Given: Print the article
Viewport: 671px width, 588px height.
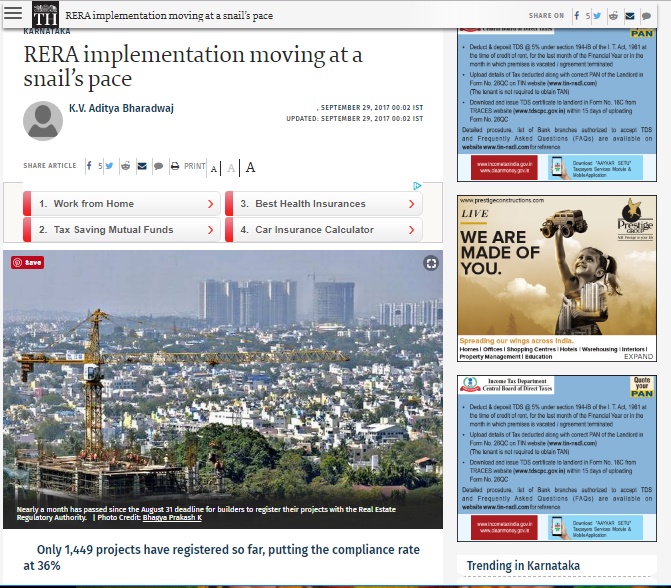Looking at the screenshot, I should (x=175, y=166).
